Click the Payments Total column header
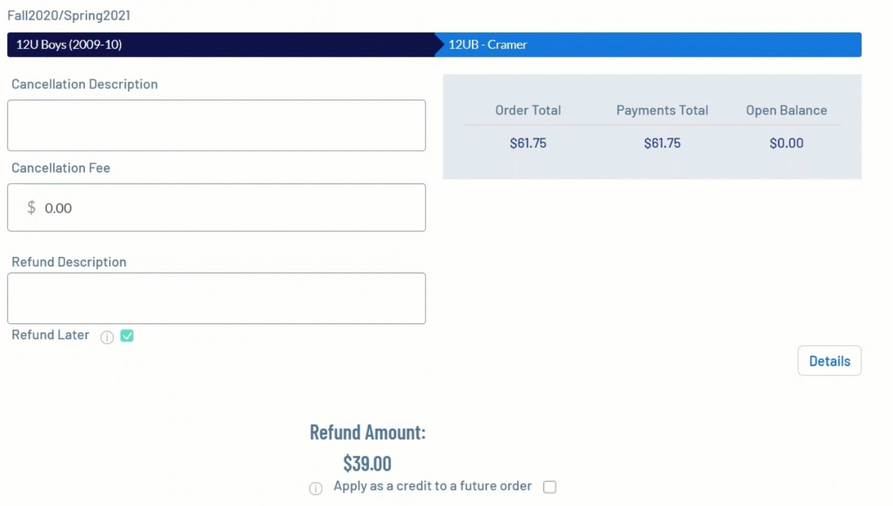 click(x=662, y=110)
